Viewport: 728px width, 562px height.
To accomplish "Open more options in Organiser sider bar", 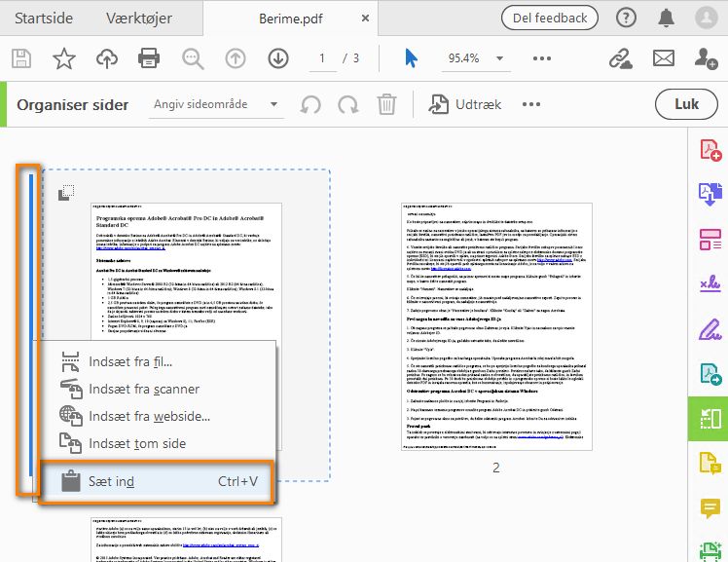I will coord(531,104).
